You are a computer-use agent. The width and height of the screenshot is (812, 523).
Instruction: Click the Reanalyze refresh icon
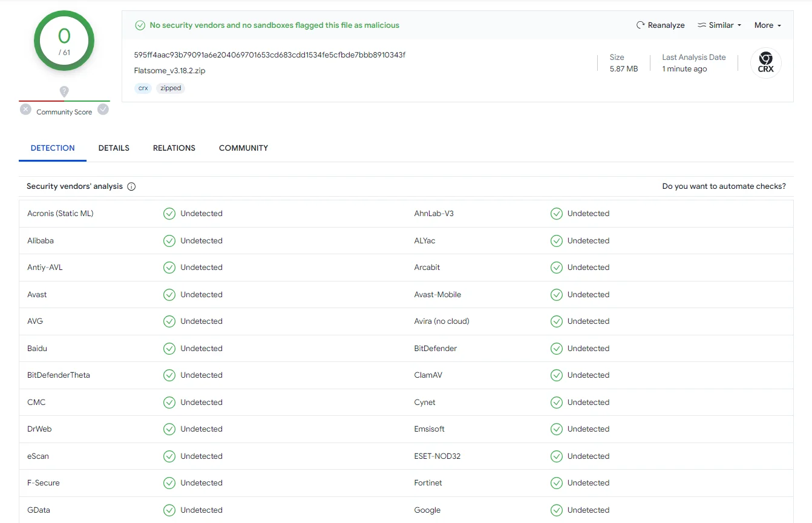[640, 25]
